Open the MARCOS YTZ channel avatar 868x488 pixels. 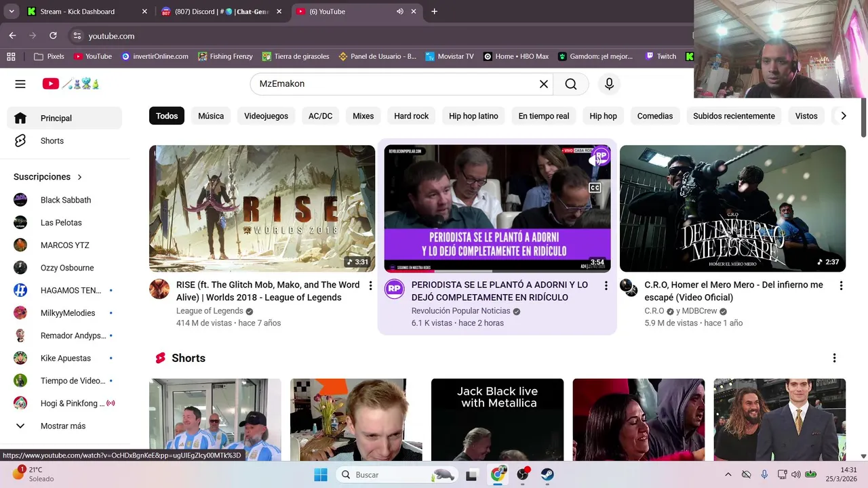point(20,245)
